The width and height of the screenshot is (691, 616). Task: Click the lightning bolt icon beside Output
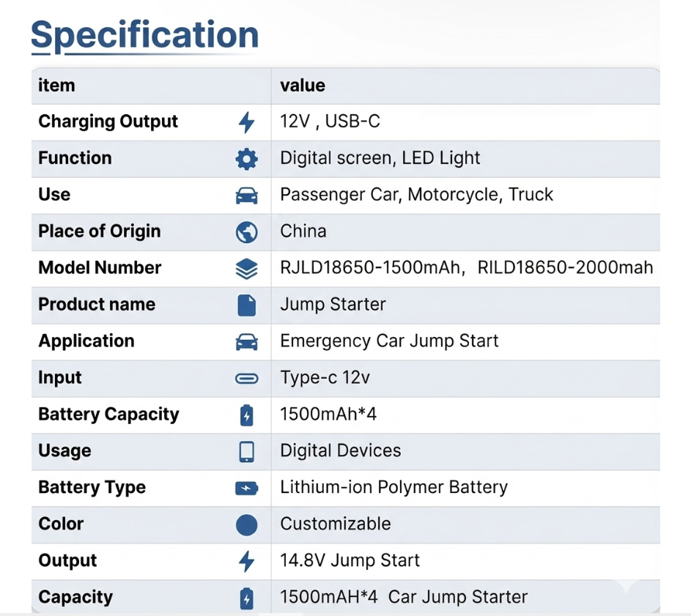pyautogui.click(x=247, y=562)
